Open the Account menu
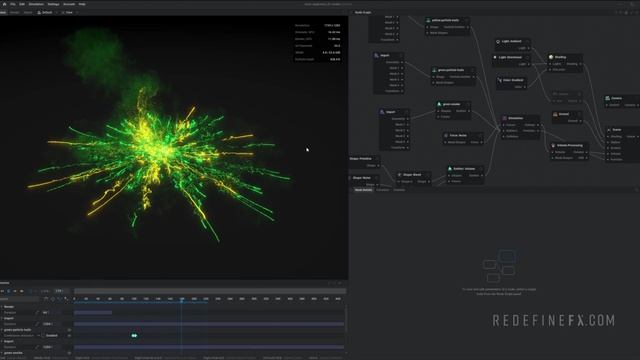The image size is (640, 360). 69,4
